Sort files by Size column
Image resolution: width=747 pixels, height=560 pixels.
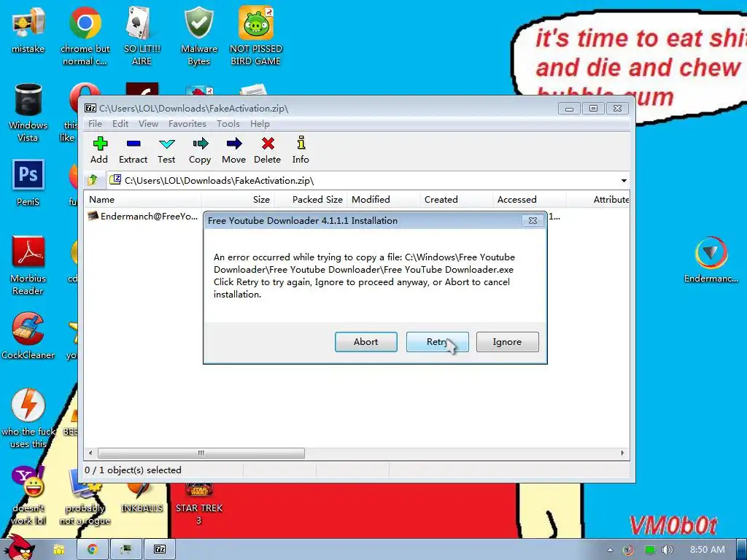click(238, 200)
